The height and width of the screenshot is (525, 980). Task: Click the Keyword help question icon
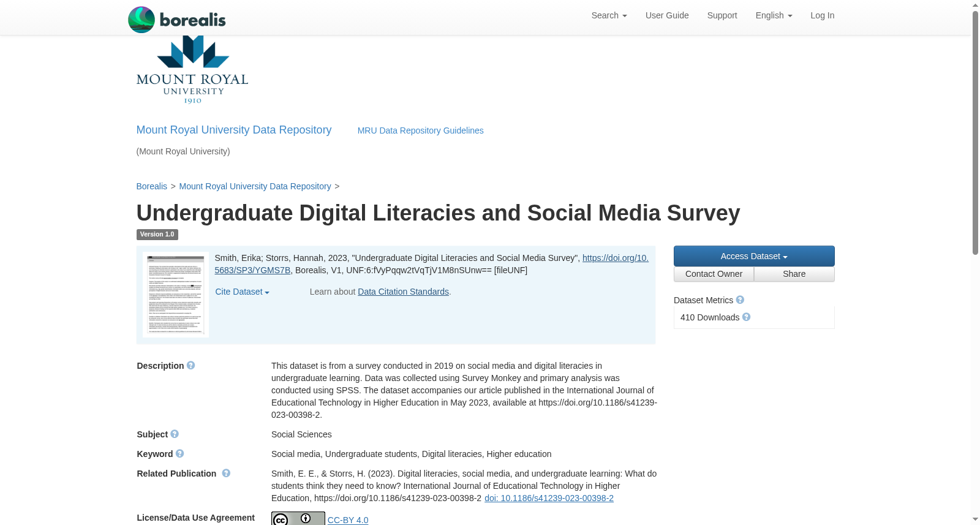click(180, 454)
